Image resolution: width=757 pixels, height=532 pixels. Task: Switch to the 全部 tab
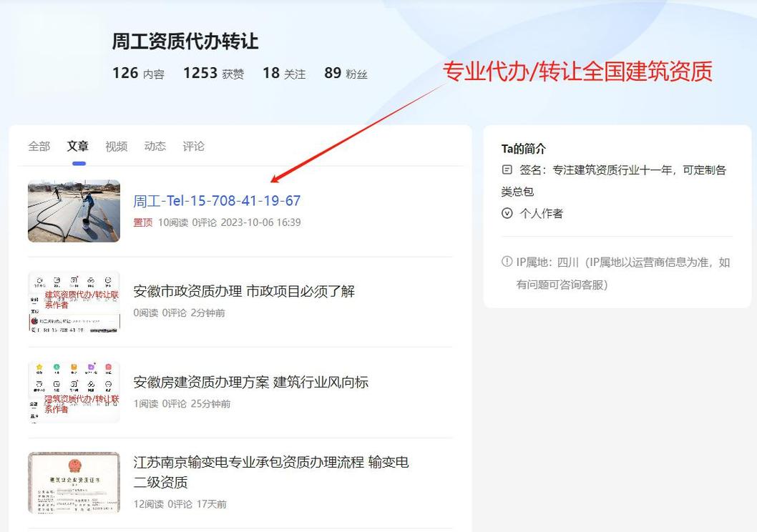click(x=39, y=146)
